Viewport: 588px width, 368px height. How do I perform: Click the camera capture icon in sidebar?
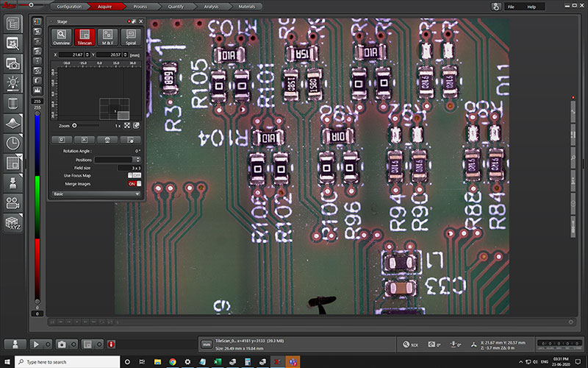point(12,63)
